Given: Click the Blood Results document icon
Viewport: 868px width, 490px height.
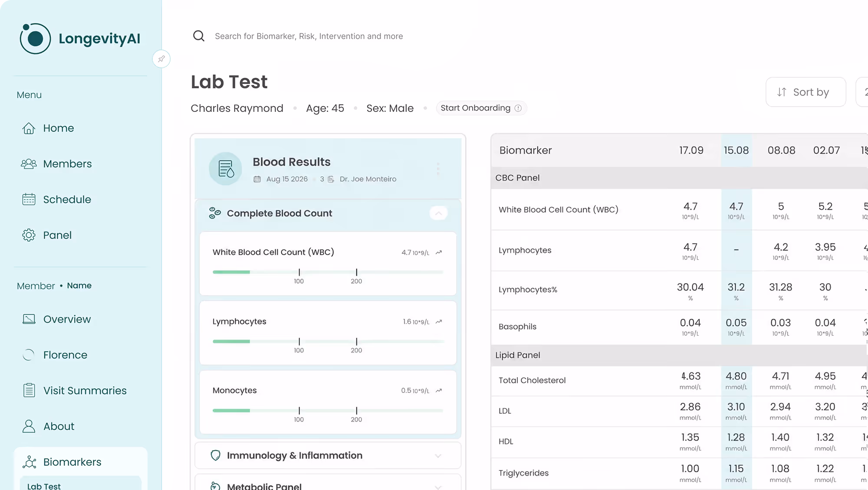Looking at the screenshot, I should click(226, 169).
